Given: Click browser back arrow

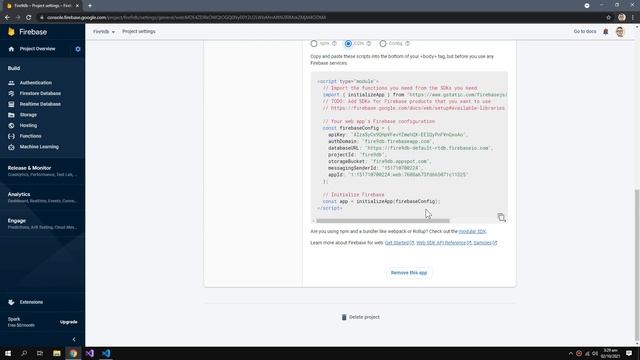Looking at the screenshot, I should click(7, 18).
